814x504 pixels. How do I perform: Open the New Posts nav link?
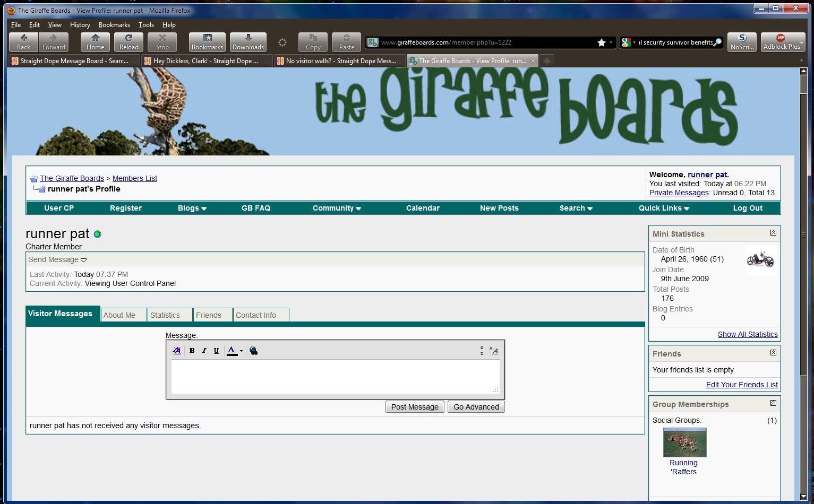coord(499,208)
